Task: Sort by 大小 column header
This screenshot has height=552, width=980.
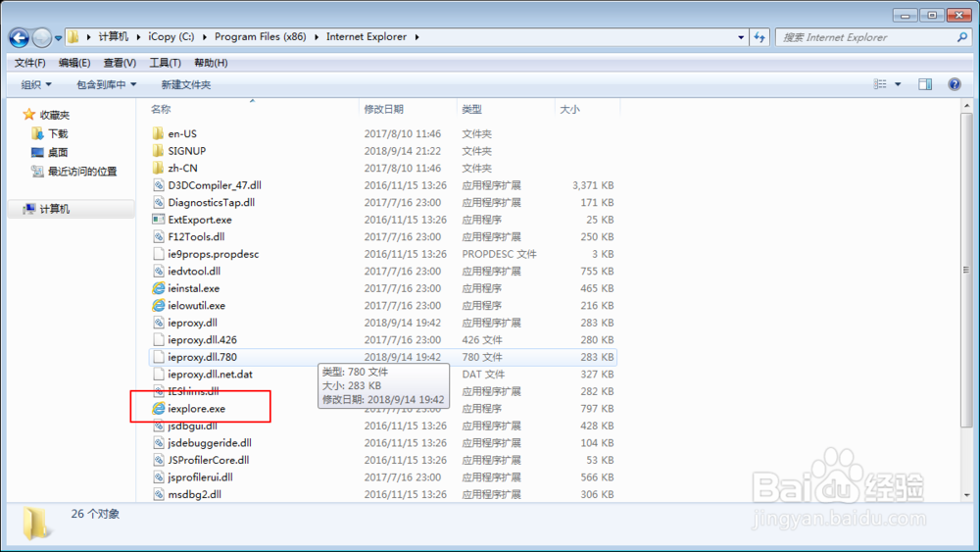Action: coord(569,109)
